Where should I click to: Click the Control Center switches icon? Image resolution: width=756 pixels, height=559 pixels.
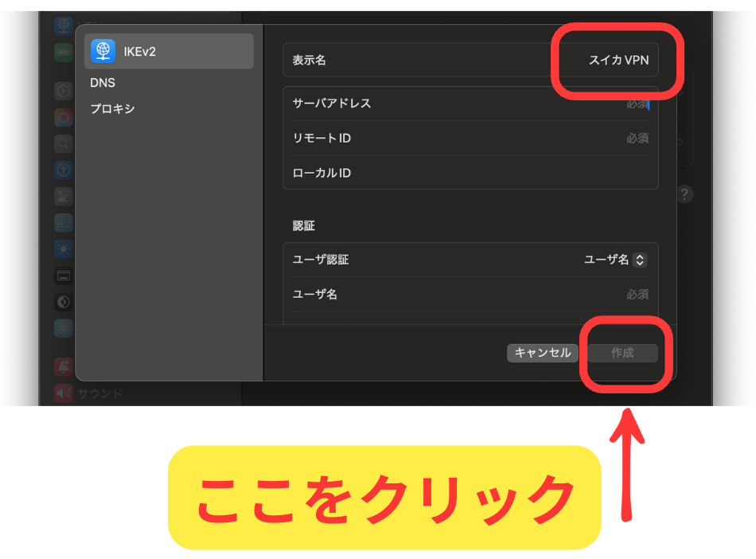pyautogui.click(x=64, y=197)
